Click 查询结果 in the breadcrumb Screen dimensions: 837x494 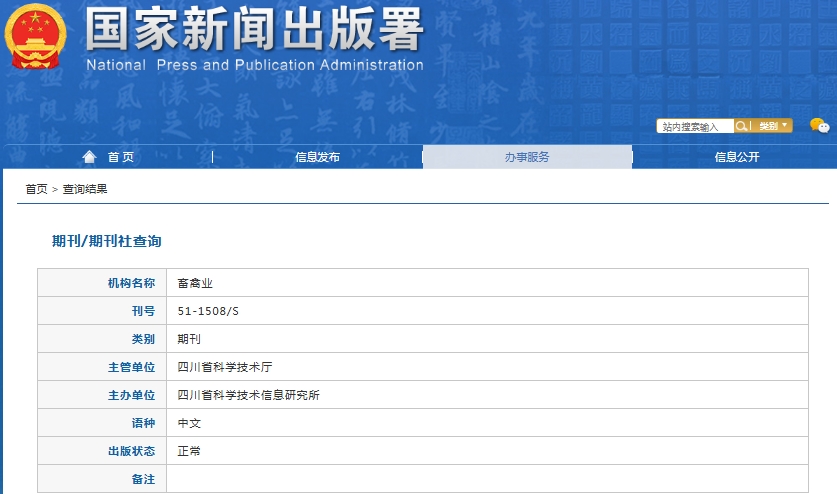point(85,189)
